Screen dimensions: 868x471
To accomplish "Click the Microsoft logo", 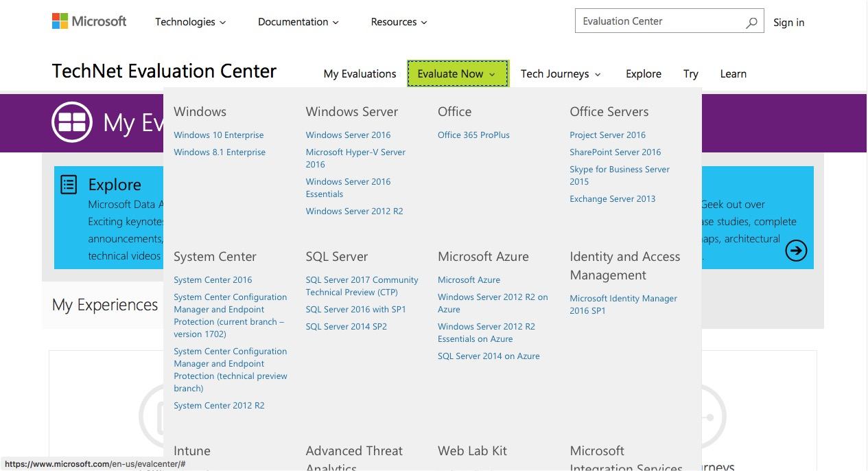I will tap(89, 21).
